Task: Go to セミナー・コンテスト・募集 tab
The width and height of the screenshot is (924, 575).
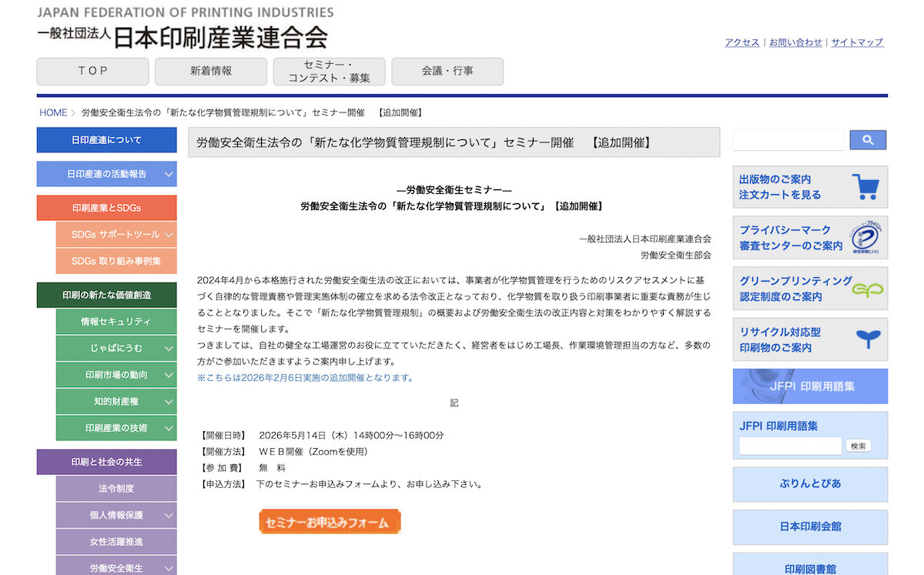Action: [x=329, y=72]
